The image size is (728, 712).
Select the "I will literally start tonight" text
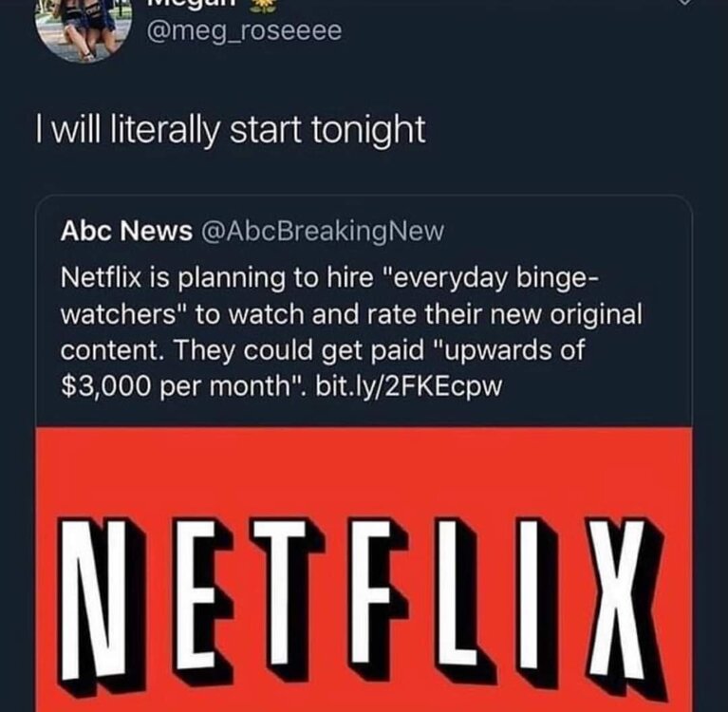231,130
